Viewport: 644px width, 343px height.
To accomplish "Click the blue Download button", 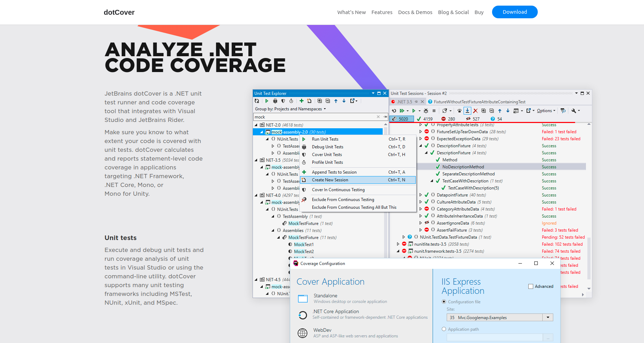I will 515,12.
